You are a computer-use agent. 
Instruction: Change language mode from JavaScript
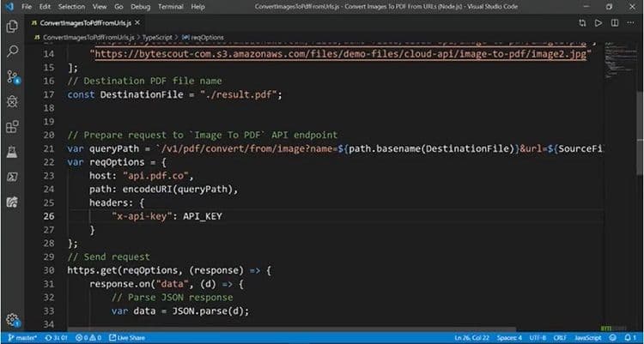(x=589, y=338)
